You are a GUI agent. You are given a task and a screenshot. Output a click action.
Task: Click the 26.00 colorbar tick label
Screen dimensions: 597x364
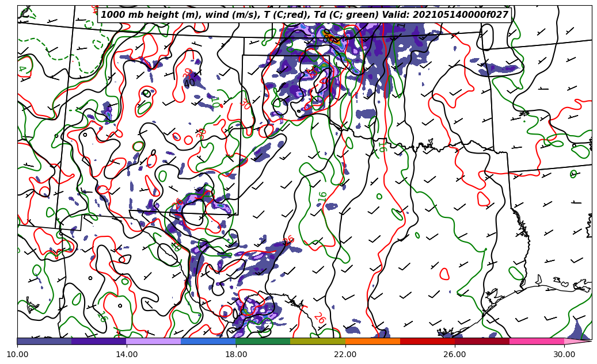455,355
